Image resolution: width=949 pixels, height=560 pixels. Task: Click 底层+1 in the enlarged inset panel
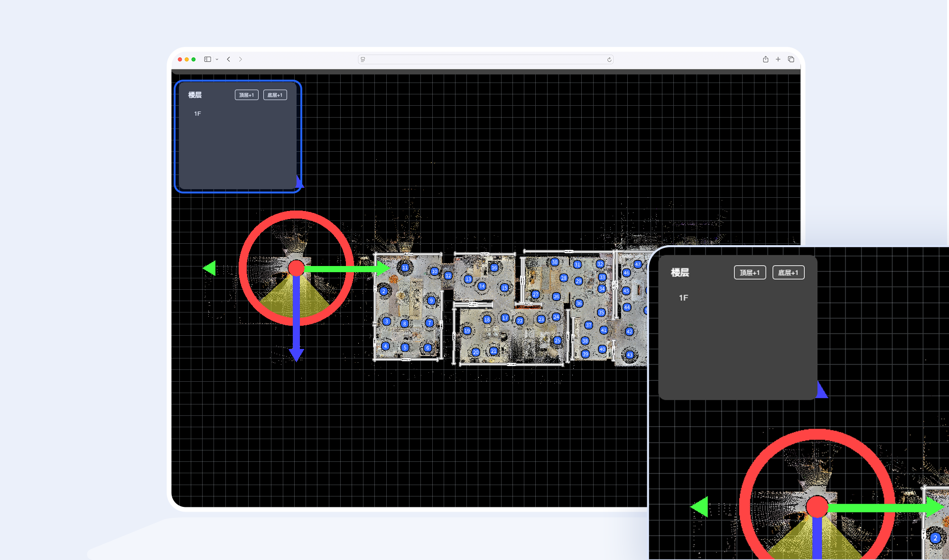pos(788,273)
